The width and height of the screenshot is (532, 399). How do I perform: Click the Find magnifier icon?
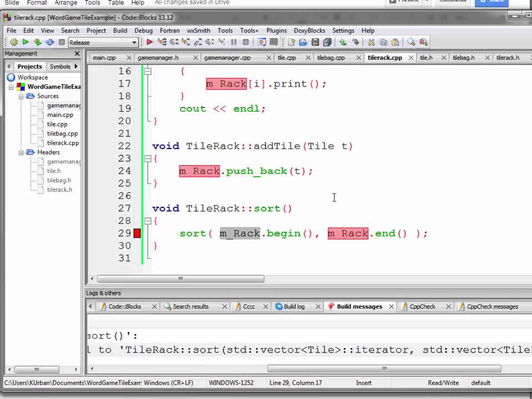(411, 42)
